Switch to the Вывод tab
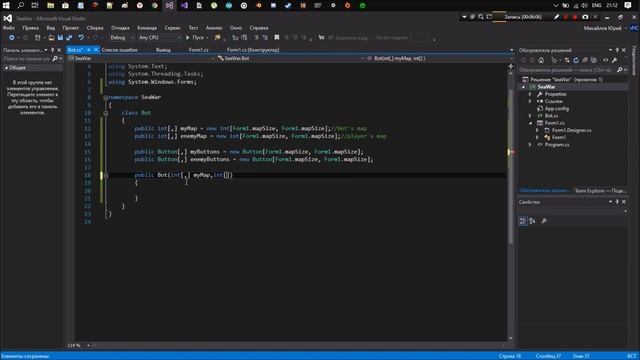The image size is (640, 360). 163,50
